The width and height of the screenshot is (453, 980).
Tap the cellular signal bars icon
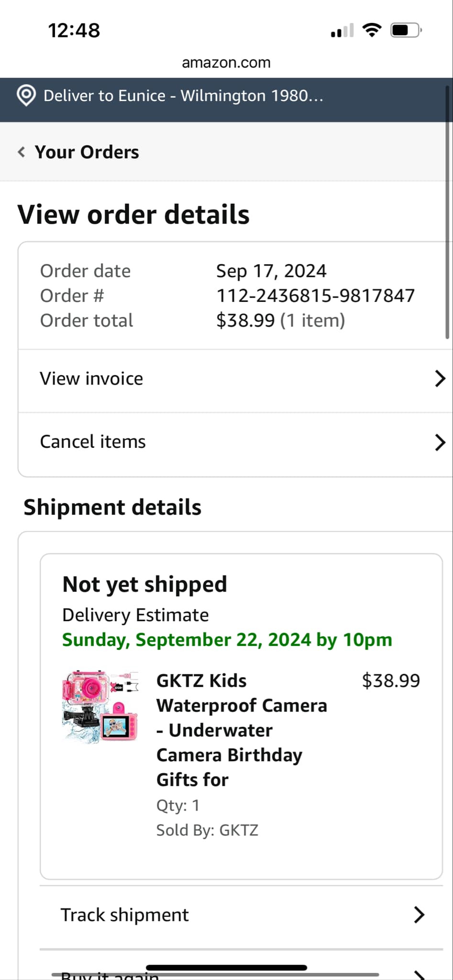pos(342,31)
